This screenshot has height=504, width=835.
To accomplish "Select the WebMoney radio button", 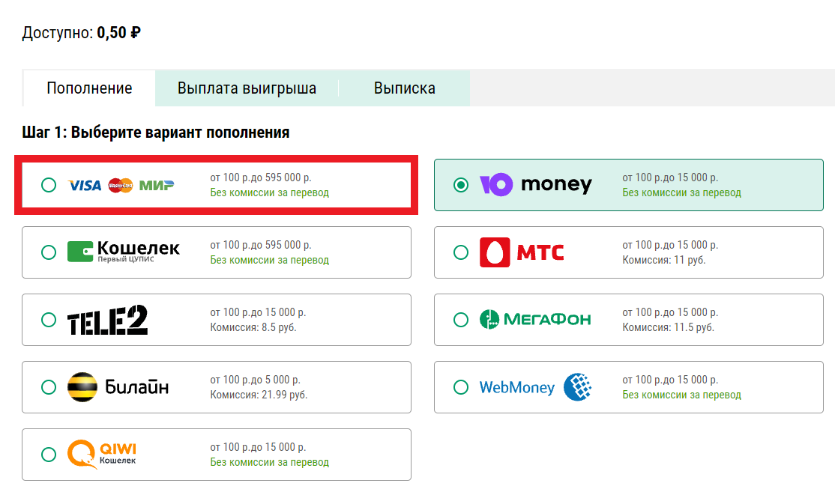I will click(x=461, y=387).
